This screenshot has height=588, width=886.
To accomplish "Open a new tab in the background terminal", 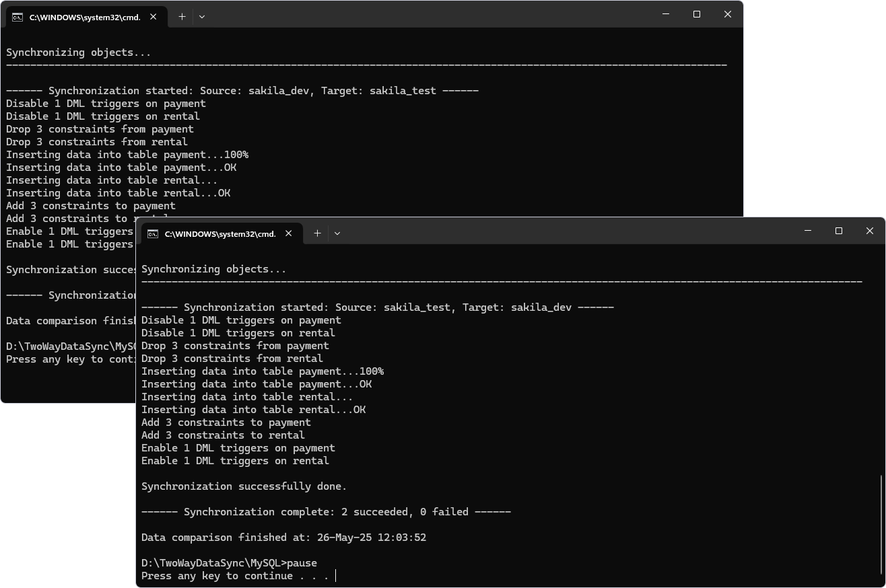I will (182, 17).
